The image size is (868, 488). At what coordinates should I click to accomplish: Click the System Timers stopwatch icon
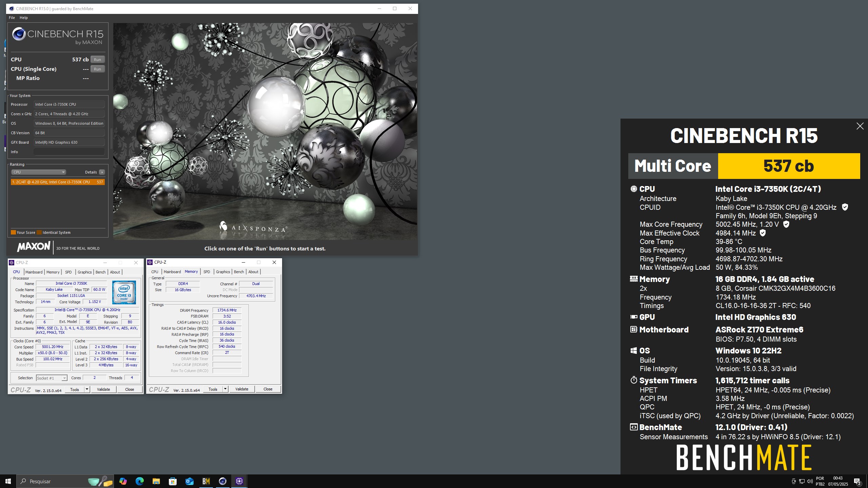[x=634, y=380]
